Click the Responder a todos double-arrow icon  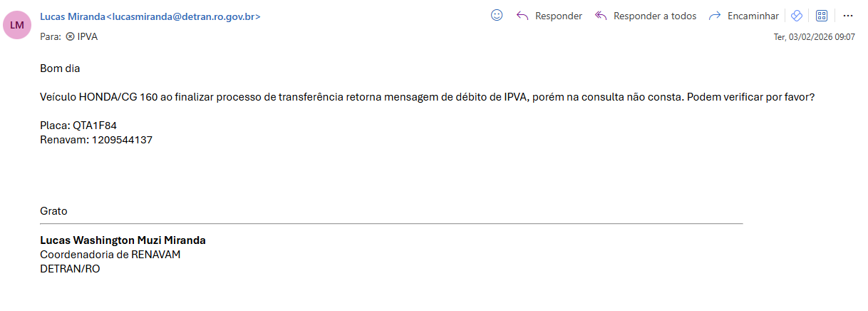(601, 16)
